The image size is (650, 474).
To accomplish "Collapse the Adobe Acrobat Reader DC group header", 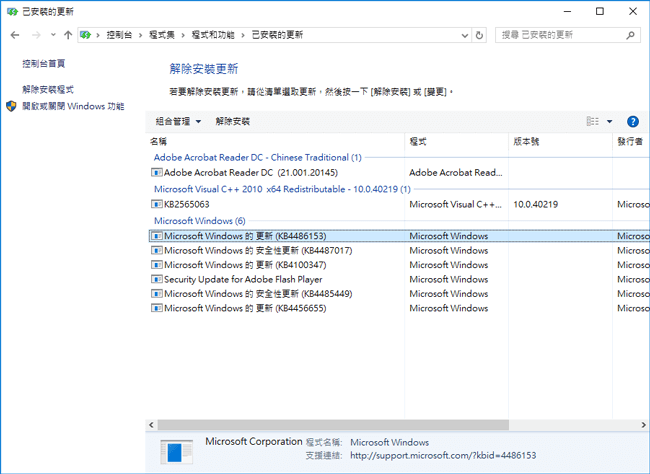I will 257,158.
